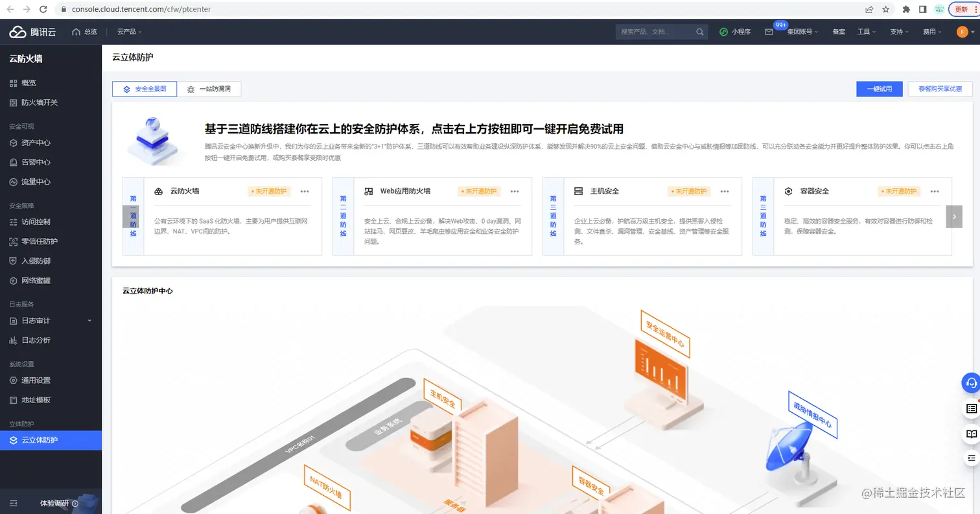Click the browser address bar URL
Viewport: 980px width, 514px height.
tap(141, 10)
